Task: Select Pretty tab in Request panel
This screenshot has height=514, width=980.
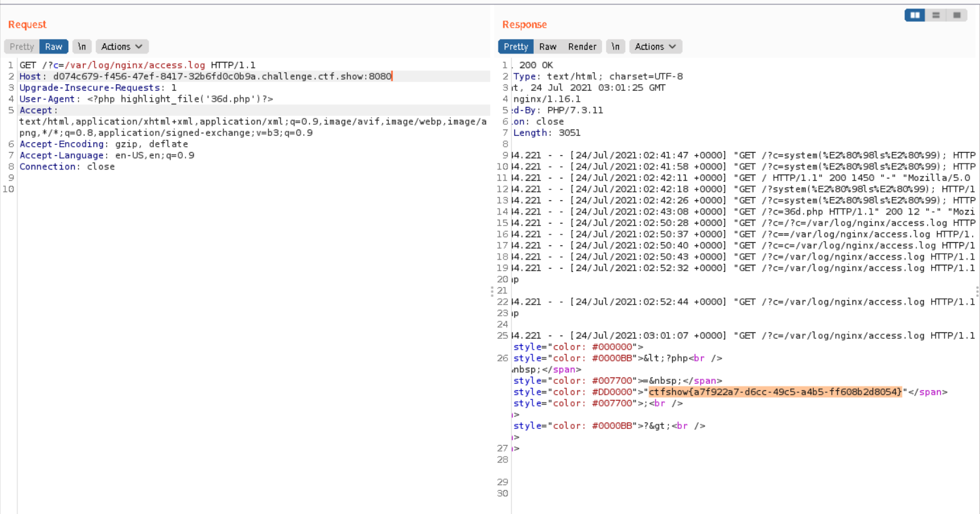Action: coord(22,46)
